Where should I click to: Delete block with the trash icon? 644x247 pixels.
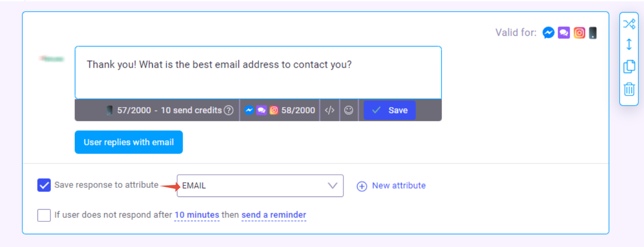629,89
